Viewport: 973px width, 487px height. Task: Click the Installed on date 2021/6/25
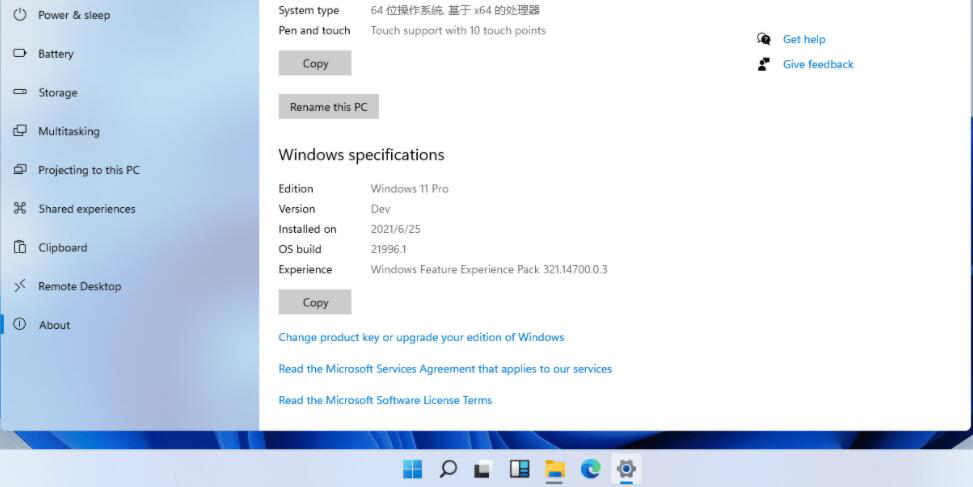[395, 229]
